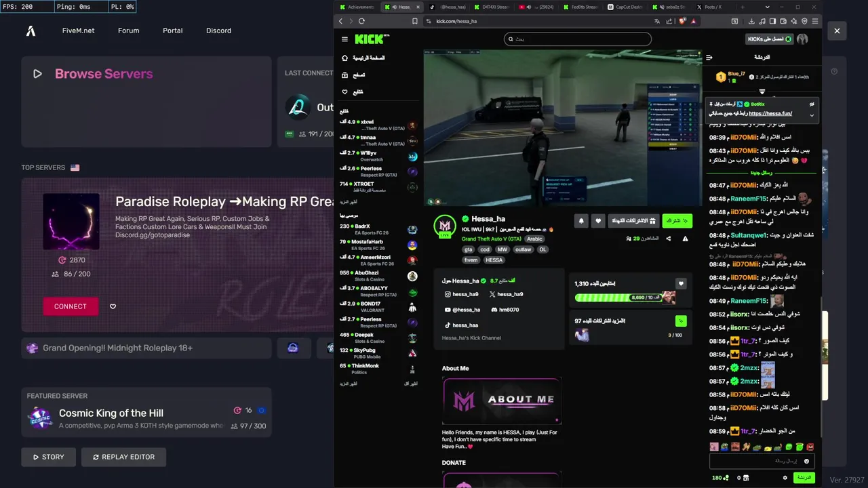Toggle follow heart for Hessa_ha
The height and width of the screenshot is (488, 868).
[x=597, y=221]
